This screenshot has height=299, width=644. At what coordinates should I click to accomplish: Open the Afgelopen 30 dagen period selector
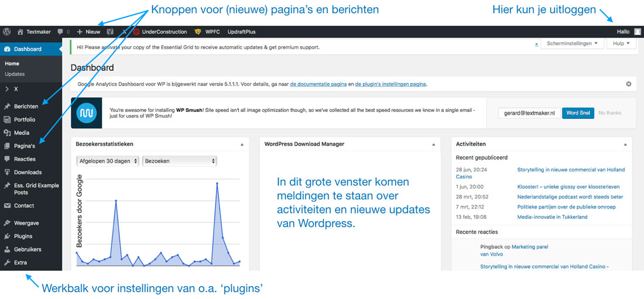point(108,161)
